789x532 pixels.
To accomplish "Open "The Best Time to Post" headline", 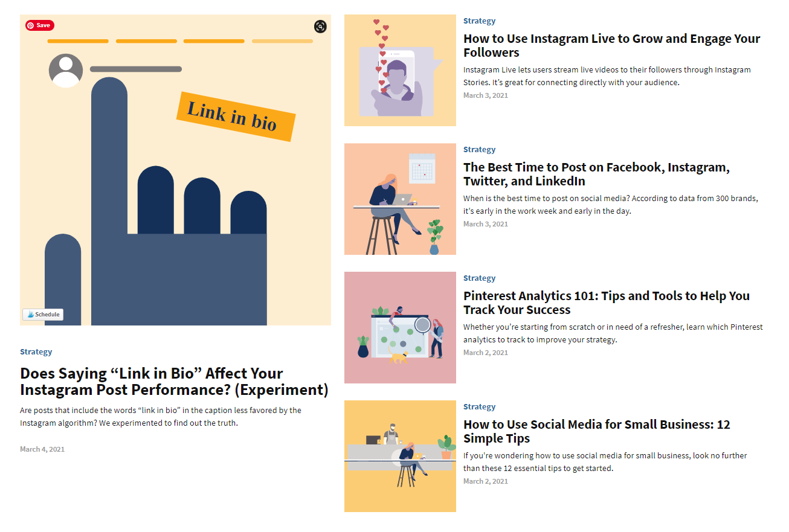I will pyautogui.click(x=596, y=174).
